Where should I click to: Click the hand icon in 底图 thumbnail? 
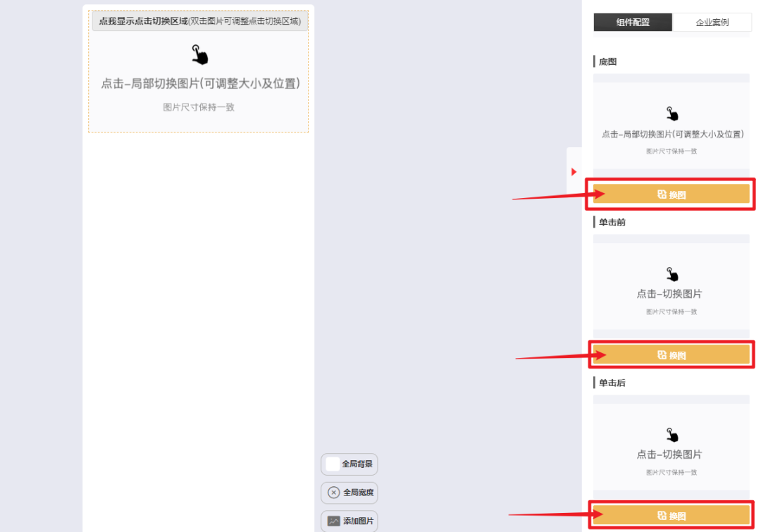pos(672,113)
